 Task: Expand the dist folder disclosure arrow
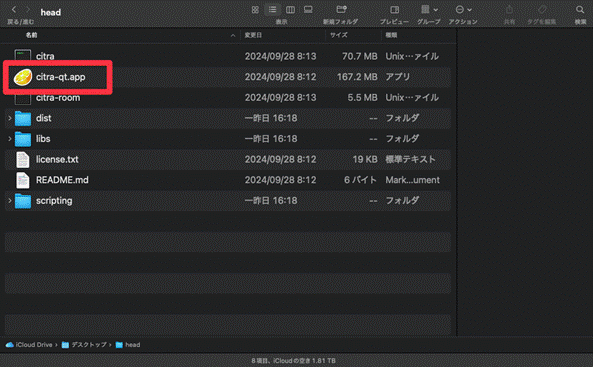pyautogui.click(x=9, y=118)
